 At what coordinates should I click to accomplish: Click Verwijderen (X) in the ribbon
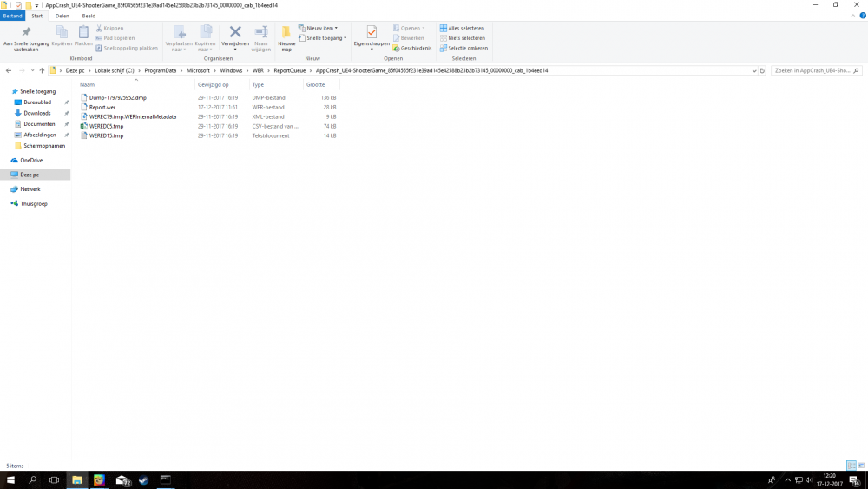235,36
